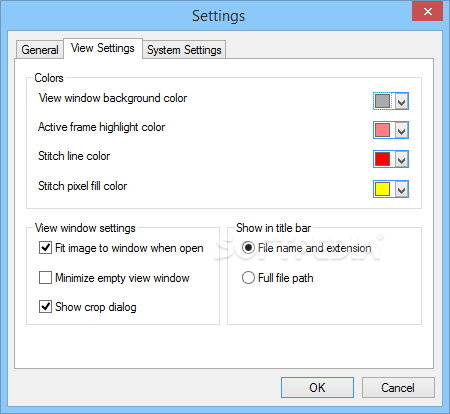Enable Minimize empty view window checkbox
Screen dimensions: 450x414
(45, 277)
